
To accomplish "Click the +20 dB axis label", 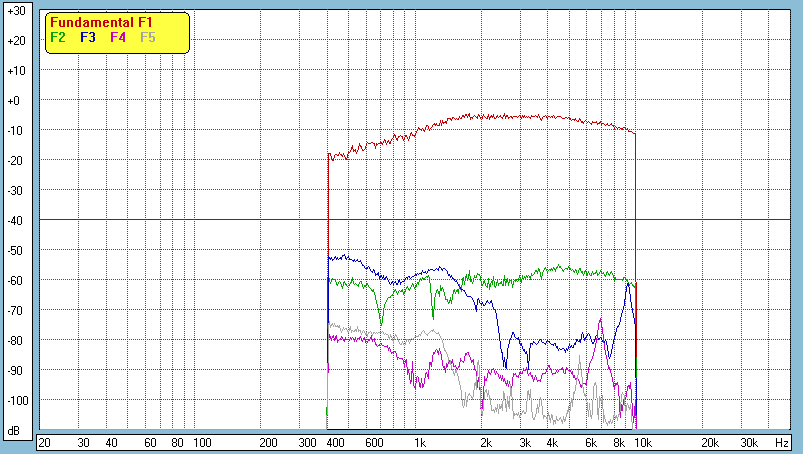I will pyautogui.click(x=16, y=41).
